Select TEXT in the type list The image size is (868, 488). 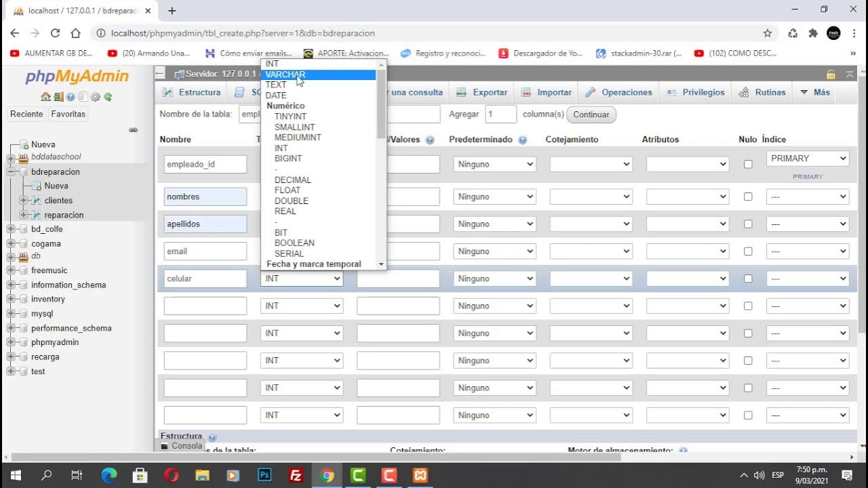point(319,85)
